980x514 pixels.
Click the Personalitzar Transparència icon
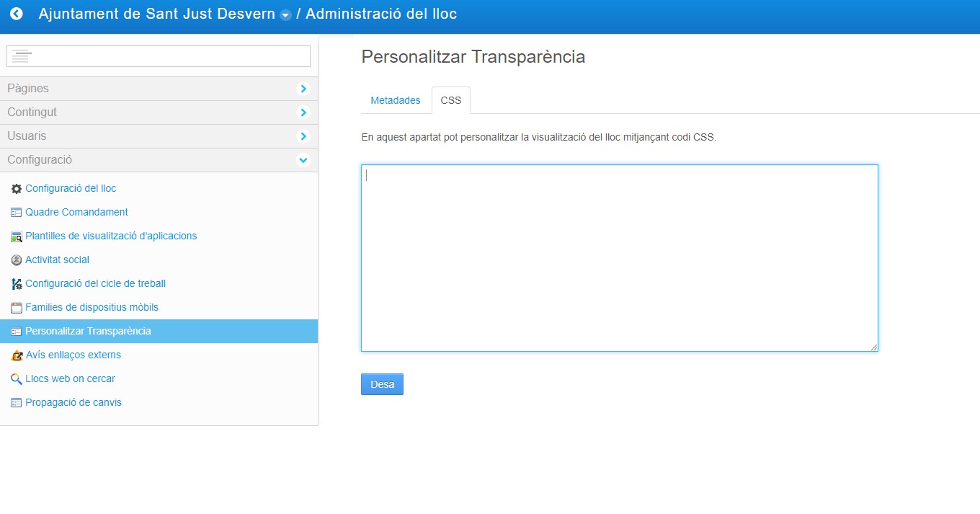[17, 332]
